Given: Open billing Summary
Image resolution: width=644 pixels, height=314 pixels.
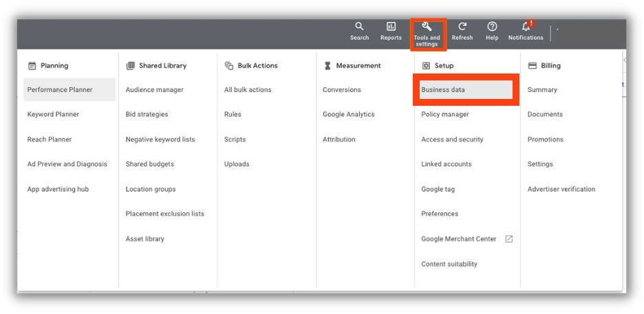Looking at the screenshot, I should (x=542, y=90).
